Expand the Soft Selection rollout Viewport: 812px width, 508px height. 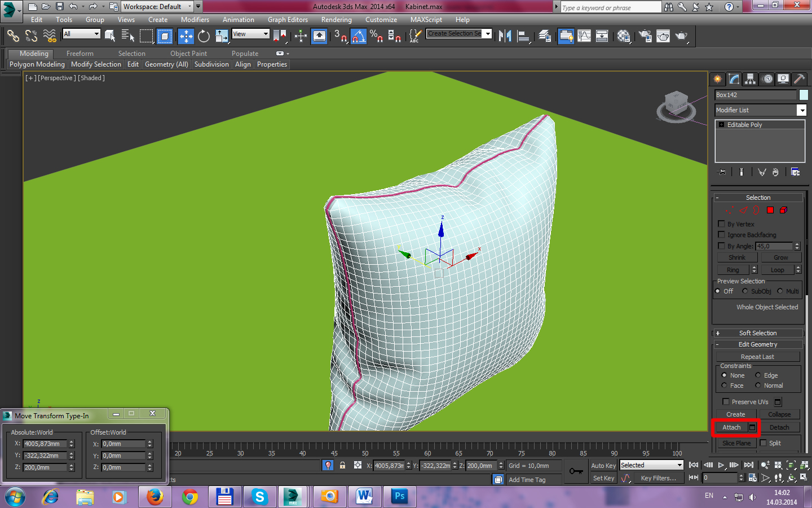point(757,333)
